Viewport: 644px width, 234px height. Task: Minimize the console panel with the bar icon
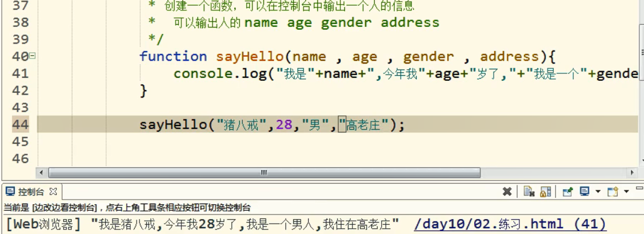click(x=641, y=189)
